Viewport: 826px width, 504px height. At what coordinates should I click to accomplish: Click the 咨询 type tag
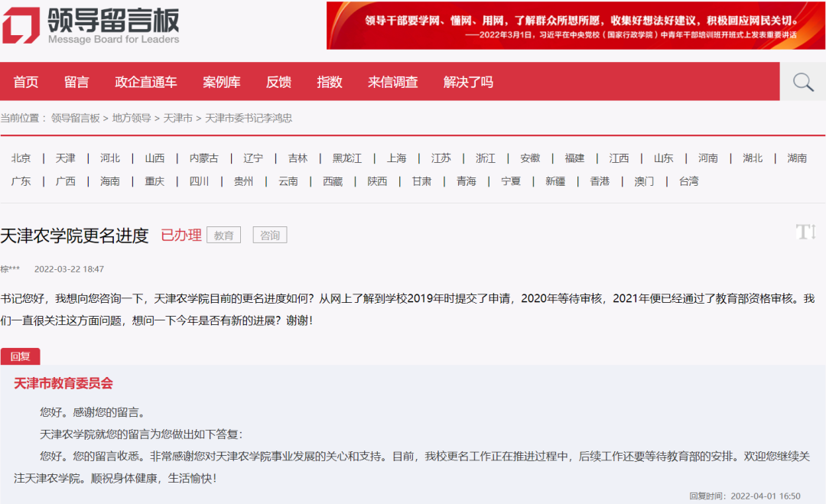[x=270, y=236]
